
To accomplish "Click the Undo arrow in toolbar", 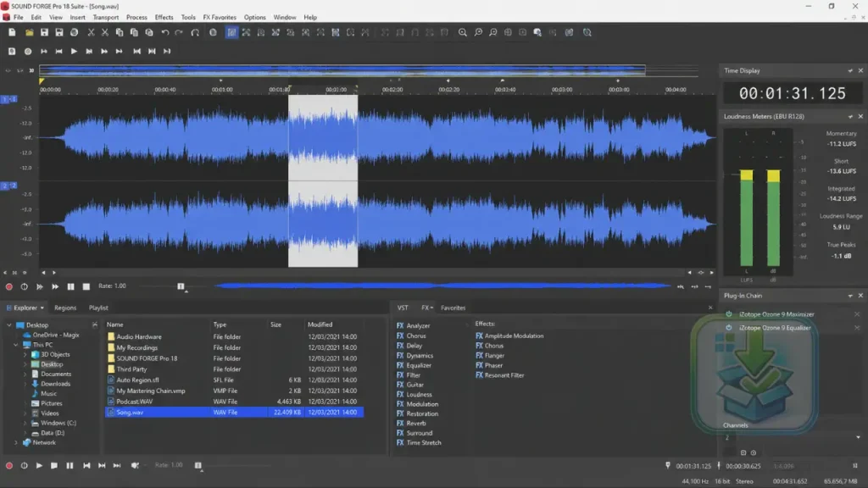I will (x=165, y=33).
